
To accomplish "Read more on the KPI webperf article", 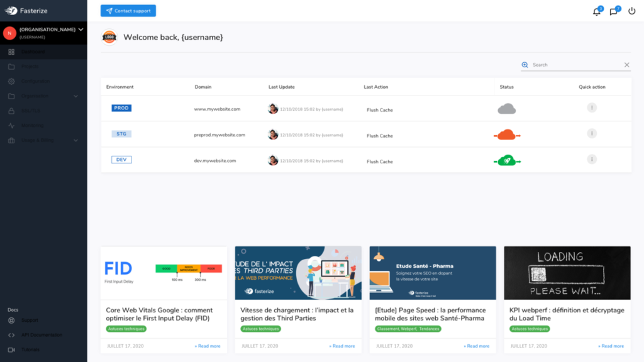I will tap(611, 346).
